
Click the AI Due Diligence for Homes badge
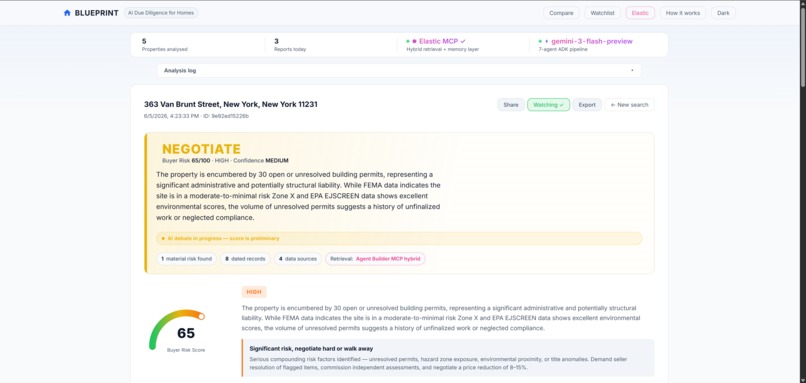pos(161,13)
